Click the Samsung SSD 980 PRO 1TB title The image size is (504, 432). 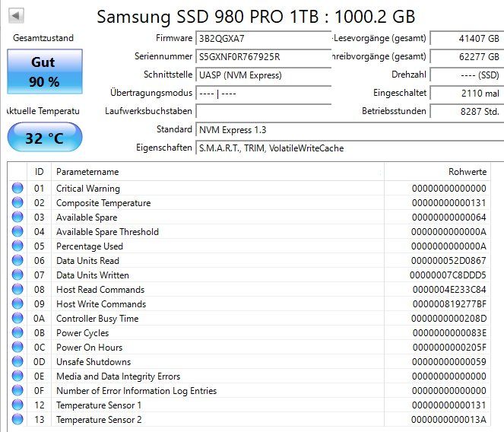pyautogui.click(x=256, y=17)
